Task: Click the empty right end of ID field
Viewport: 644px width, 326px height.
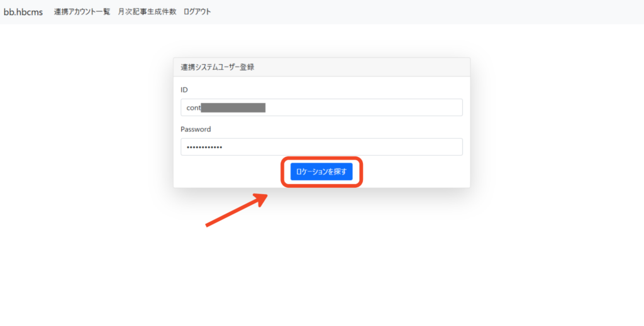Action: click(x=440, y=107)
